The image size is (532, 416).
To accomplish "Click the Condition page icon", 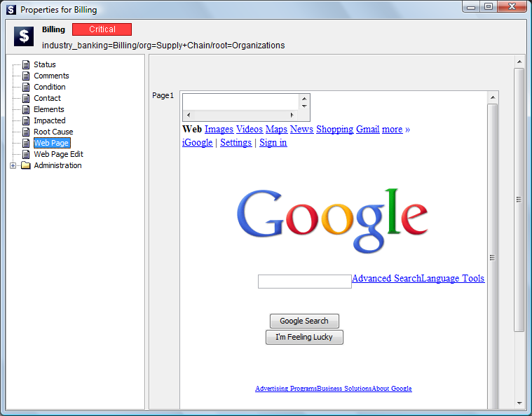I will [26, 87].
